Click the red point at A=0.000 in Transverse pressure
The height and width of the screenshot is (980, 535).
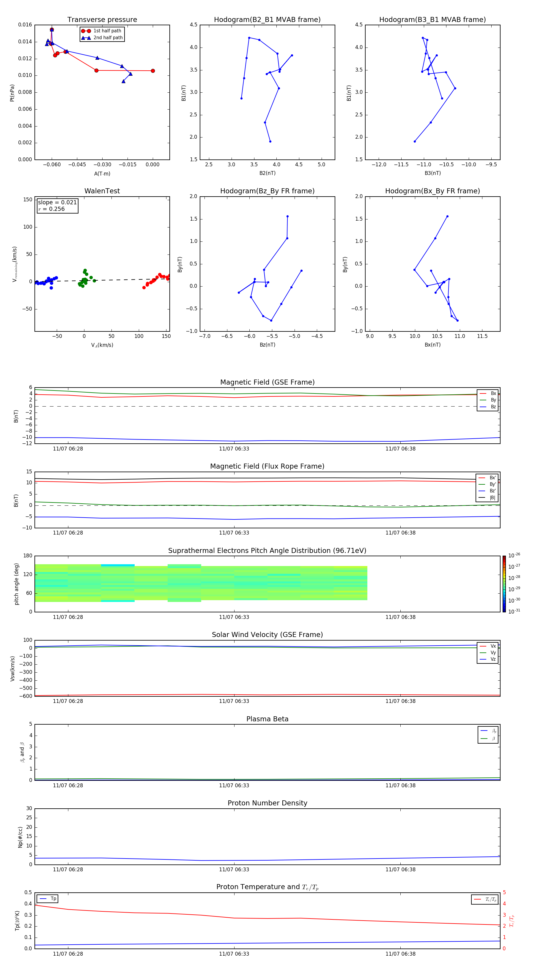[x=153, y=71]
